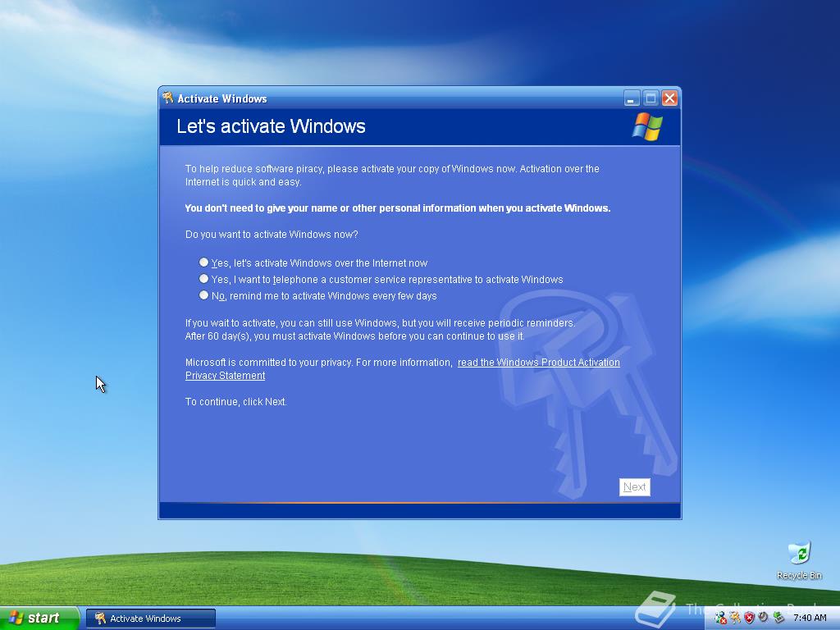Image resolution: width=840 pixels, height=630 pixels.
Task: Click the bold 'You don't need to give your name' sentence
Action: 398,208
